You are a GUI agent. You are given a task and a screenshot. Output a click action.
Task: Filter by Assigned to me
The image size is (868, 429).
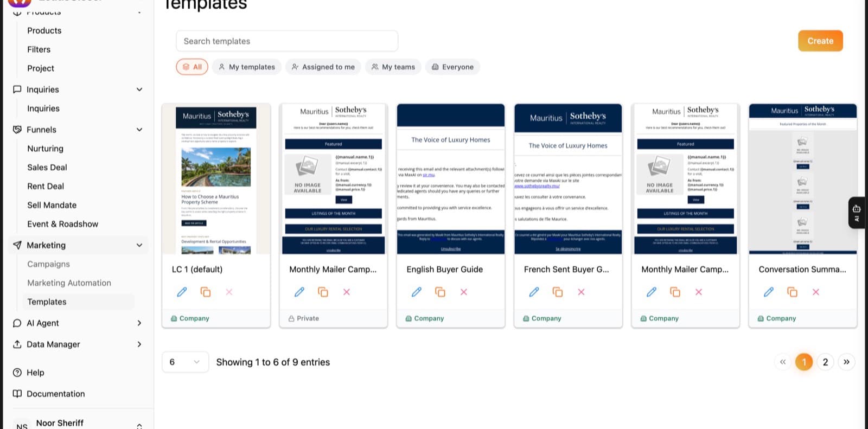pos(323,67)
